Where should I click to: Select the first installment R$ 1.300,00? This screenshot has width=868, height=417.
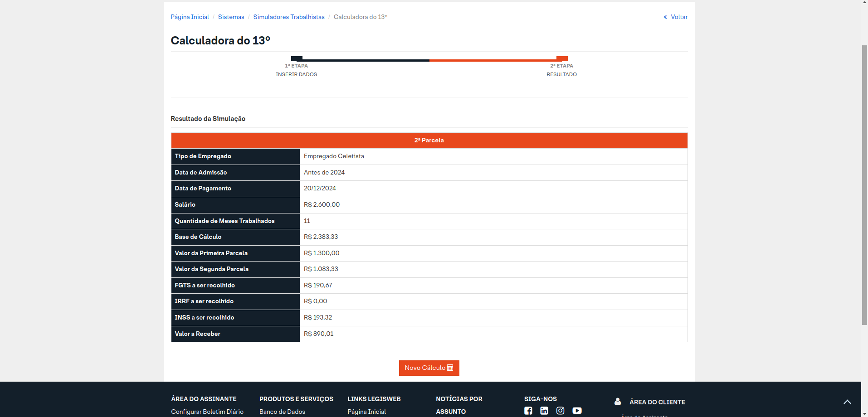click(322, 253)
